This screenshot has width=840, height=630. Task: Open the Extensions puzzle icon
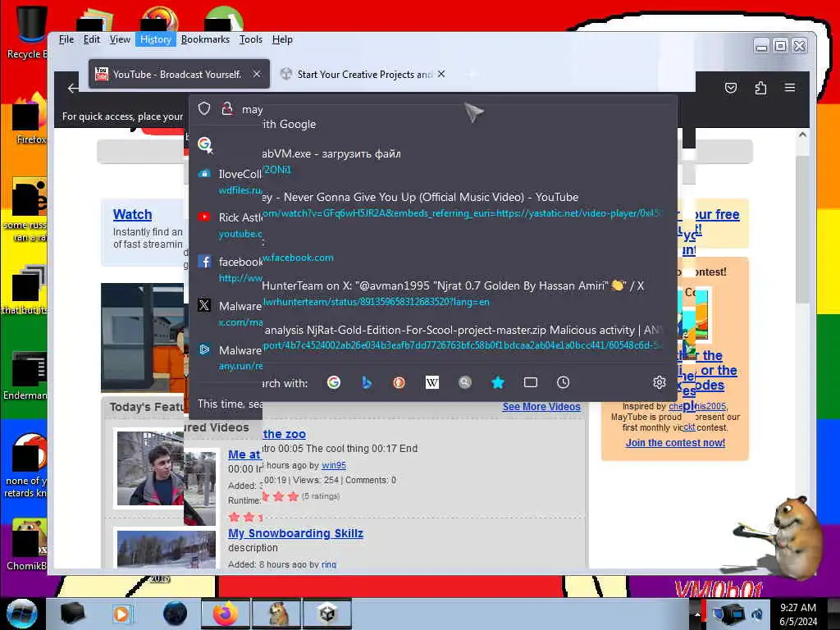coord(760,88)
